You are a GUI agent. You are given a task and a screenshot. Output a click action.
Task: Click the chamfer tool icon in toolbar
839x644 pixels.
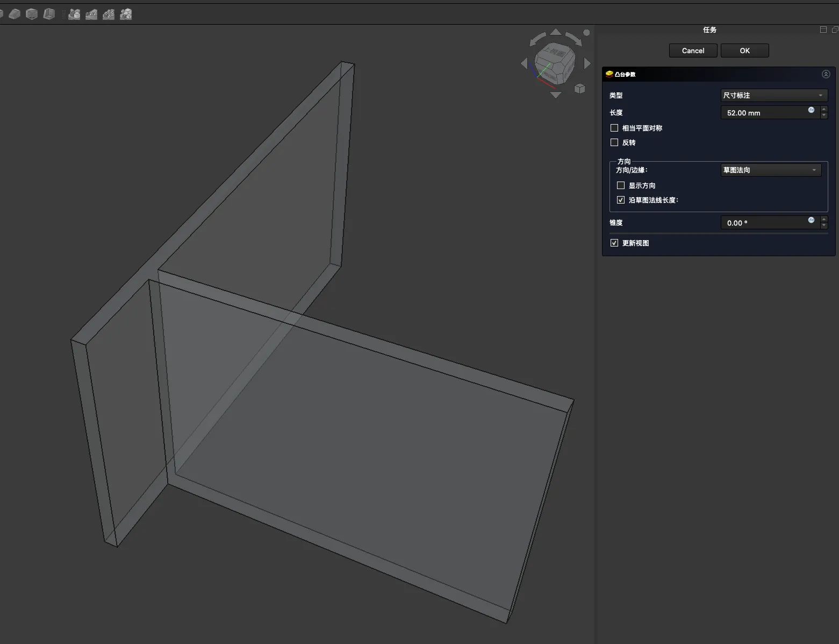[15, 14]
